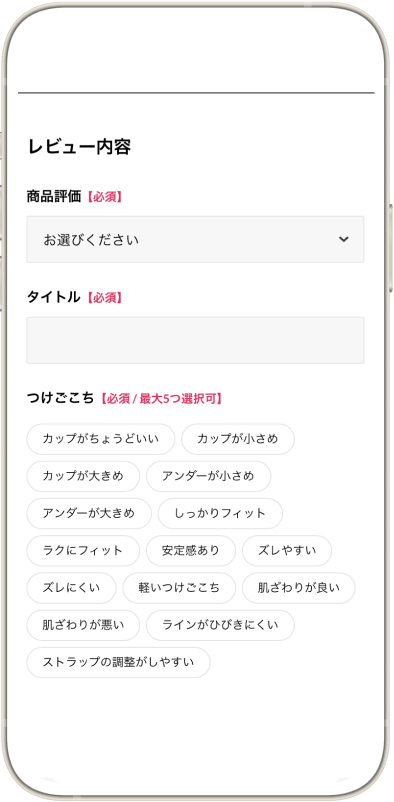Focus the タイトル input field
The width and height of the screenshot is (394, 802).
195,340
